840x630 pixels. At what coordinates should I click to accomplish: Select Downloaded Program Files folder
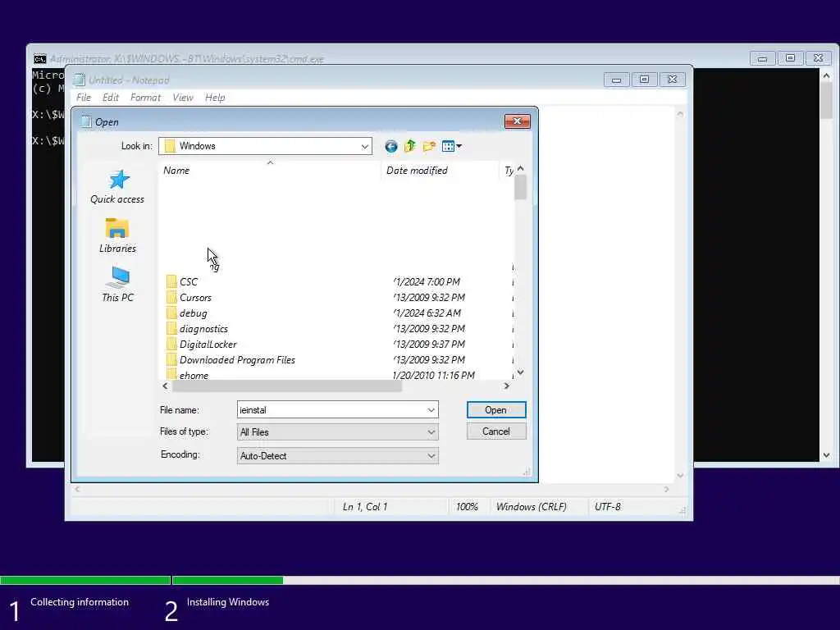click(237, 360)
